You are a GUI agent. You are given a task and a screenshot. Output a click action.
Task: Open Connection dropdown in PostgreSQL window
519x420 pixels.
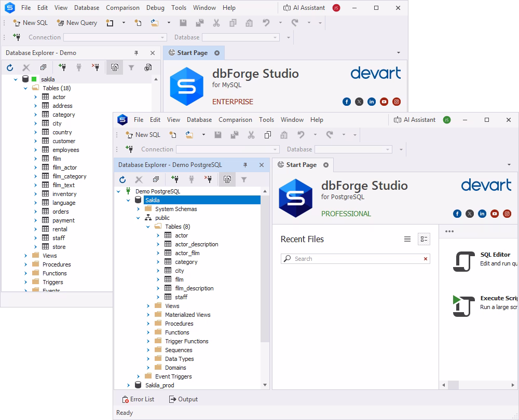tap(275, 149)
